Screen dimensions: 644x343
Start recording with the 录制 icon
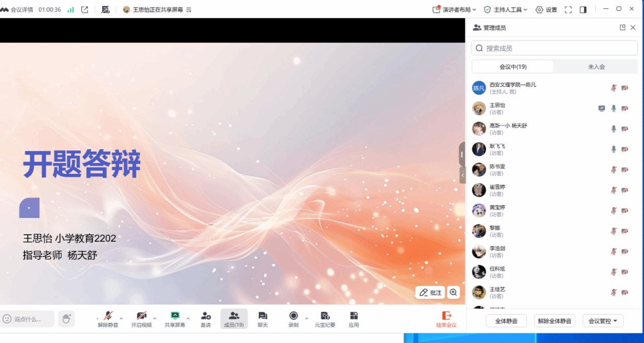[x=294, y=316]
